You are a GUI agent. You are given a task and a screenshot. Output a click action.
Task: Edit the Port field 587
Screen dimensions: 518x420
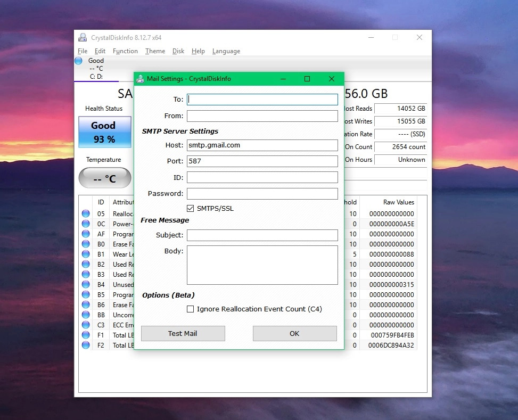pyautogui.click(x=262, y=161)
